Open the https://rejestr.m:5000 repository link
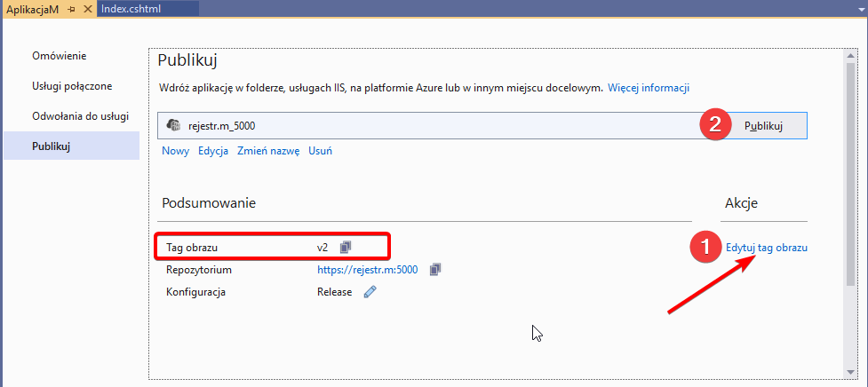Image resolution: width=868 pixels, height=387 pixels. (x=367, y=270)
